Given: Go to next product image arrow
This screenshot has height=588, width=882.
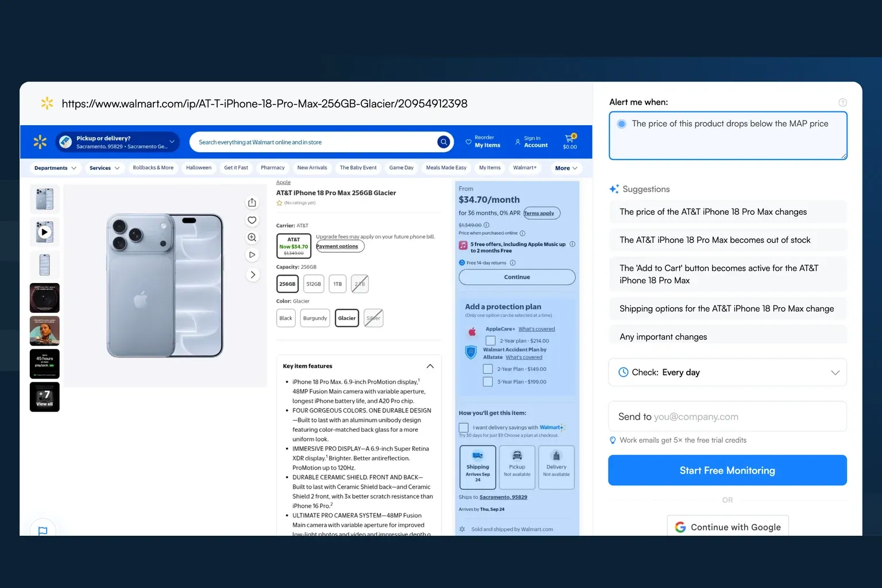Looking at the screenshot, I should pos(253,274).
